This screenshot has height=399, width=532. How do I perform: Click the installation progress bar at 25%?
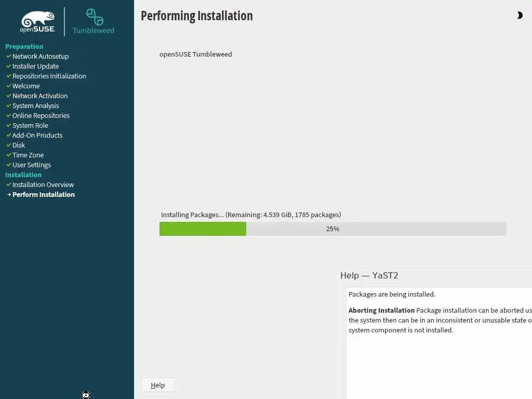click(x=333, y=229)
